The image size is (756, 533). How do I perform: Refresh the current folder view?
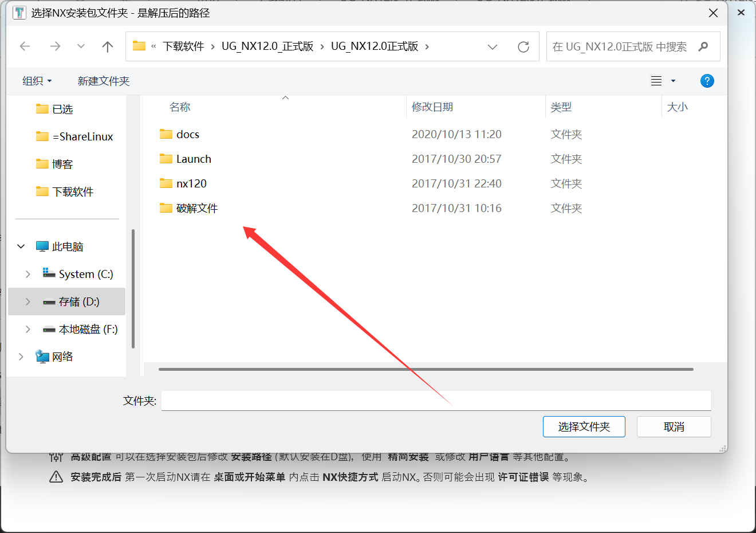[x=523, y=47]
